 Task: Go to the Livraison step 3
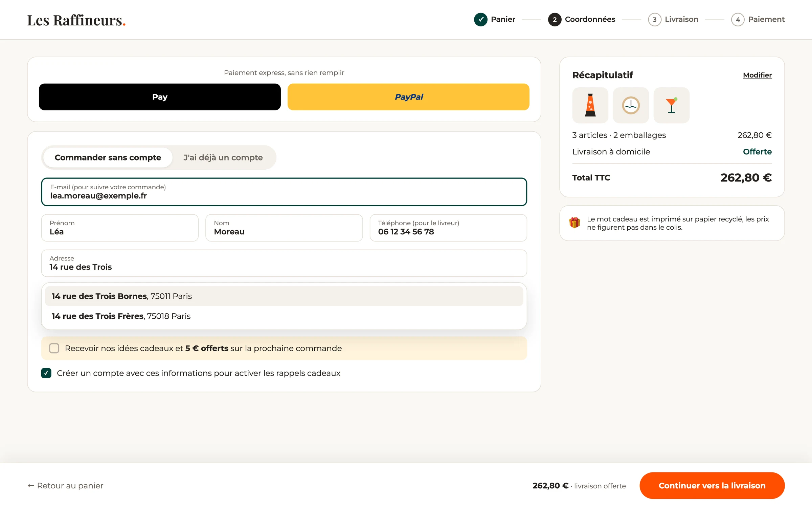673,20
